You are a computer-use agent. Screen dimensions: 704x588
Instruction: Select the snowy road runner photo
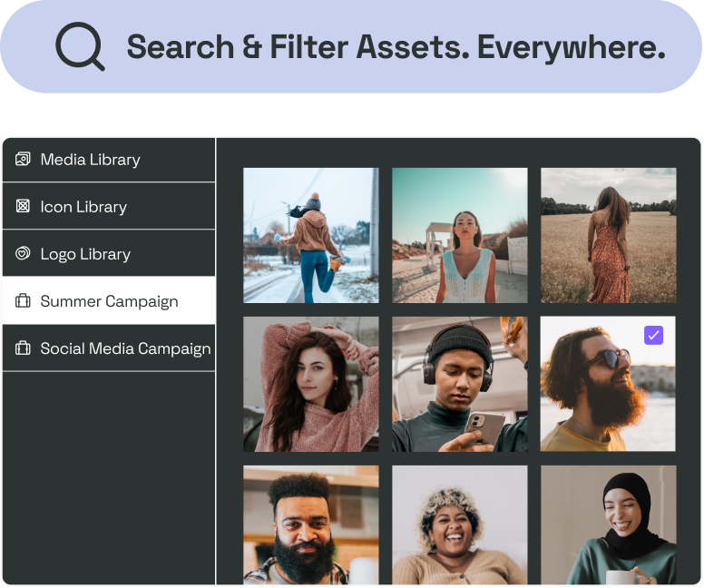pos(310,235)
